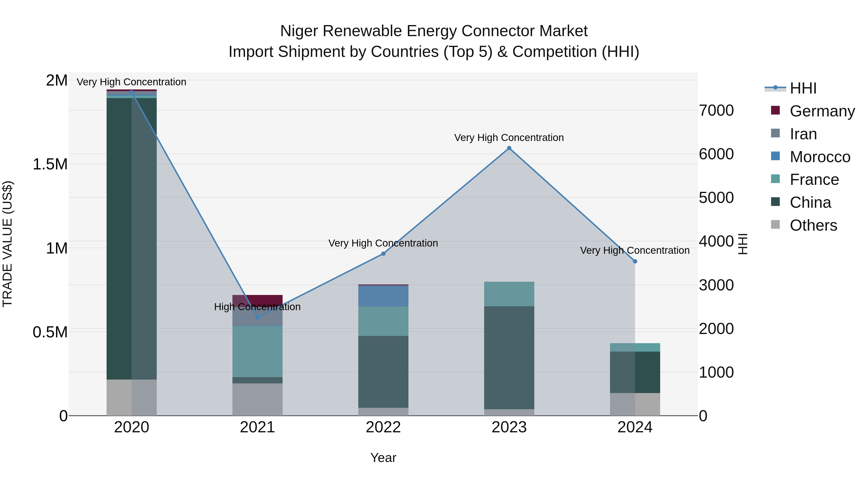Toggle Iran series via legend label
868x488 pixels.
[804, 134]
